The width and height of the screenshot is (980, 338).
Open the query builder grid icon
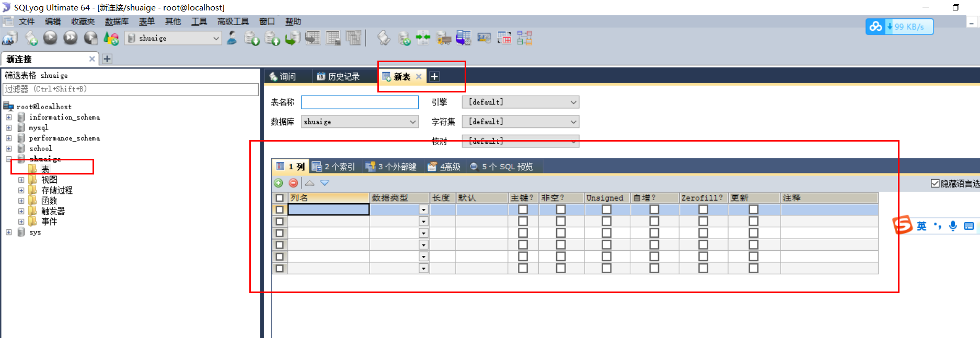pos(504,38)
